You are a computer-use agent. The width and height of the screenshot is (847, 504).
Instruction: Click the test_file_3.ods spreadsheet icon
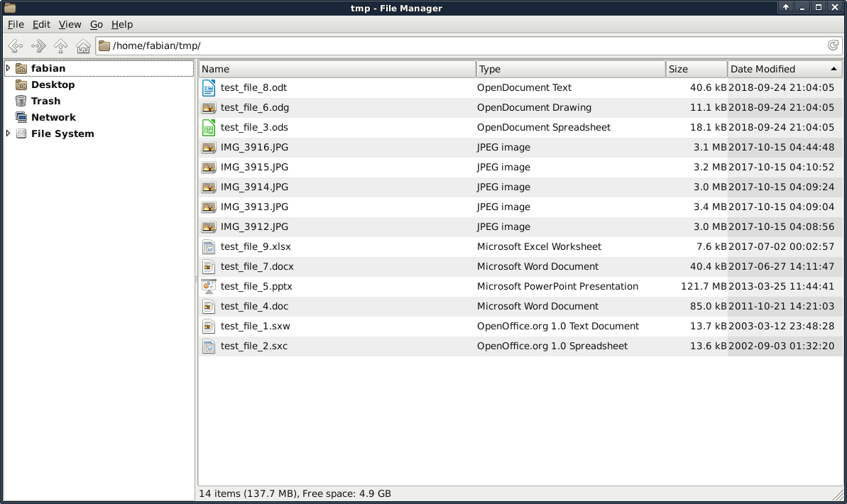click(208, 128)
